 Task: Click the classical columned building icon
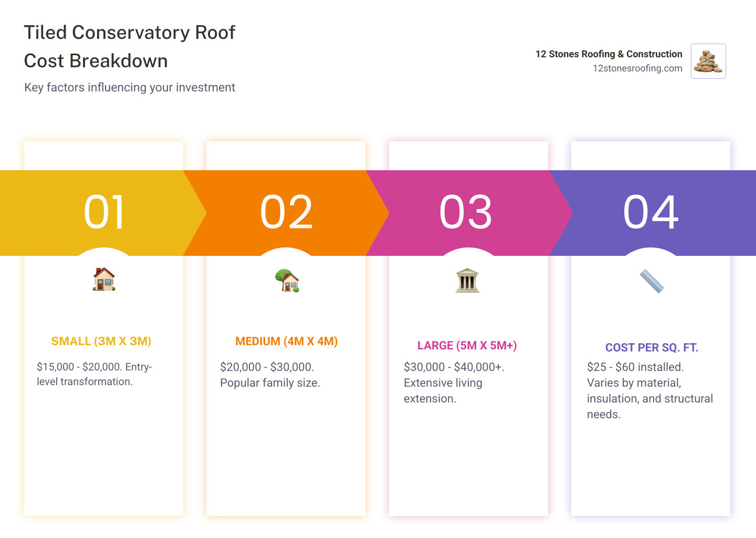click(x=467, y=280)
